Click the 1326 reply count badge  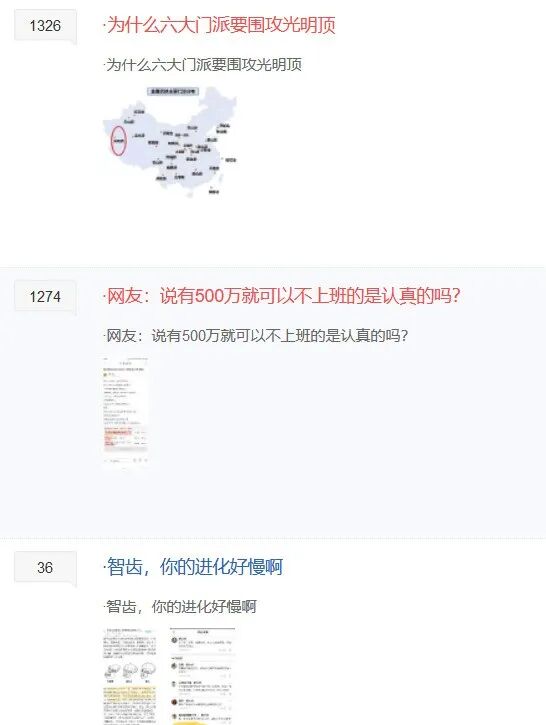pyautogui.click(x=45, y=25)
